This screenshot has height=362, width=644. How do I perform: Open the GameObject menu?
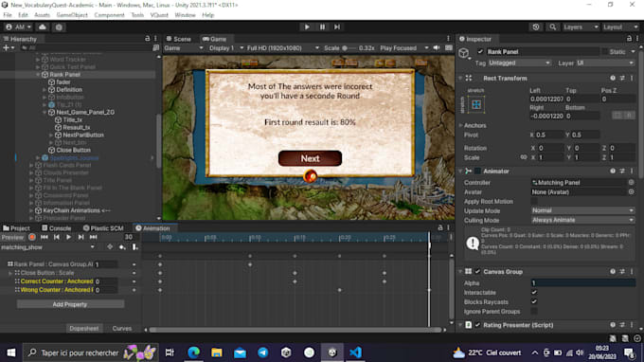[72, 15]
